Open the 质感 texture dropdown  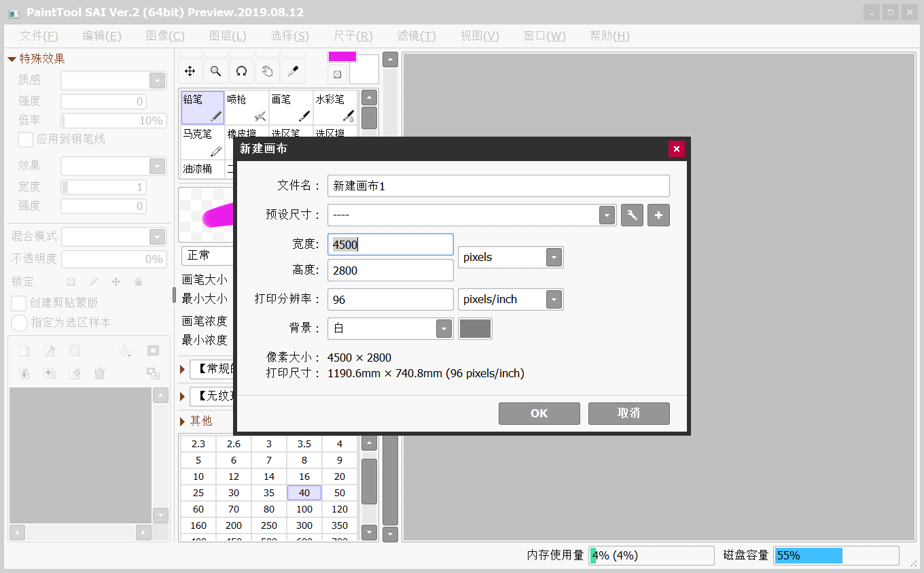113,81
